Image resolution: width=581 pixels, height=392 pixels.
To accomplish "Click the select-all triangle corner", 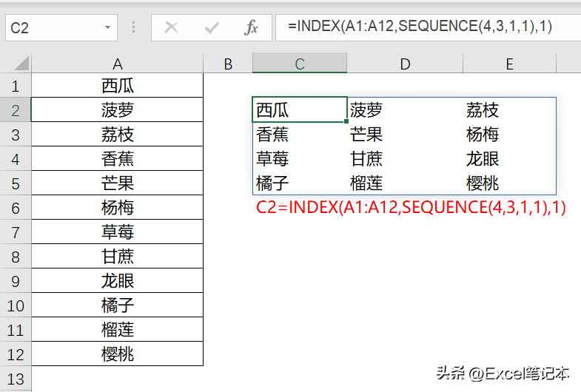I will click(21, 64).
